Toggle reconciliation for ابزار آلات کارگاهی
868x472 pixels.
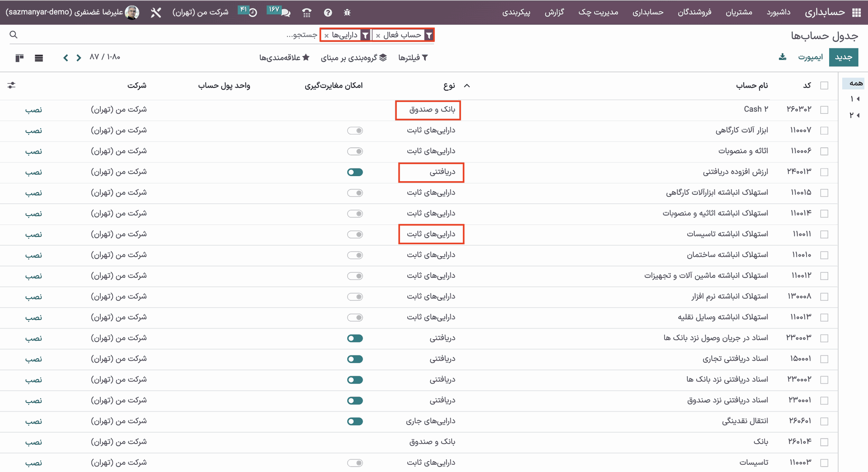point(355,131)
